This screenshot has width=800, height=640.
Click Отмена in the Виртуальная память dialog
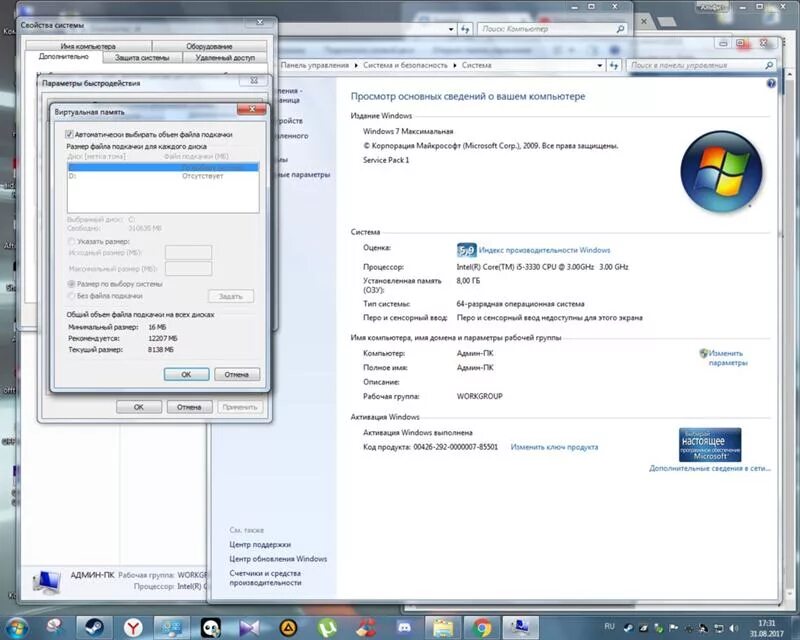pos(237,374)
